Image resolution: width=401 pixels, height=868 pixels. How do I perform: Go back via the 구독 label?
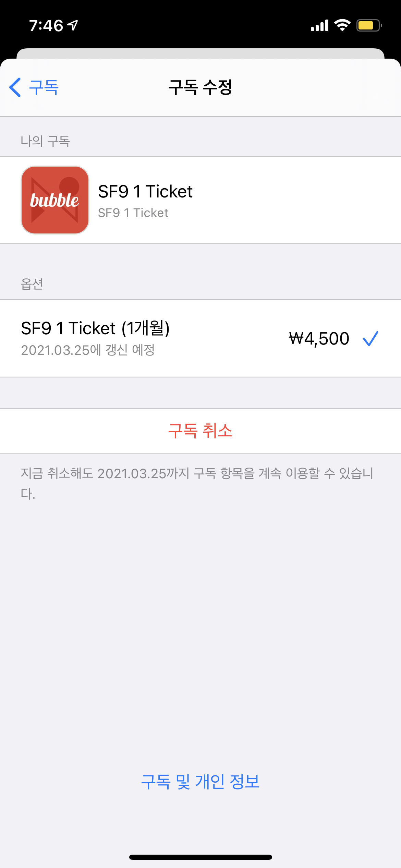pyautogui.click(x=44, y=87)
